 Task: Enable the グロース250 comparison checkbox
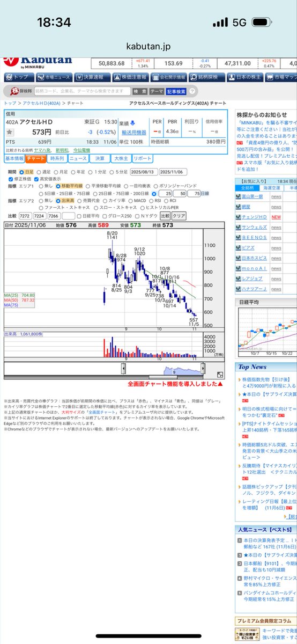pyautogui.click(x=106, y=215)
